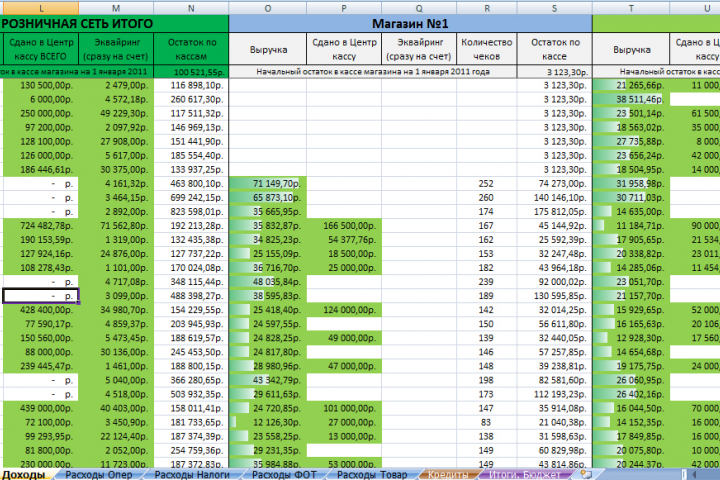Viewport: 720px width, 480px height.
Task: Open the Расходы Товар sheet tab
Action: pos(372,474)
